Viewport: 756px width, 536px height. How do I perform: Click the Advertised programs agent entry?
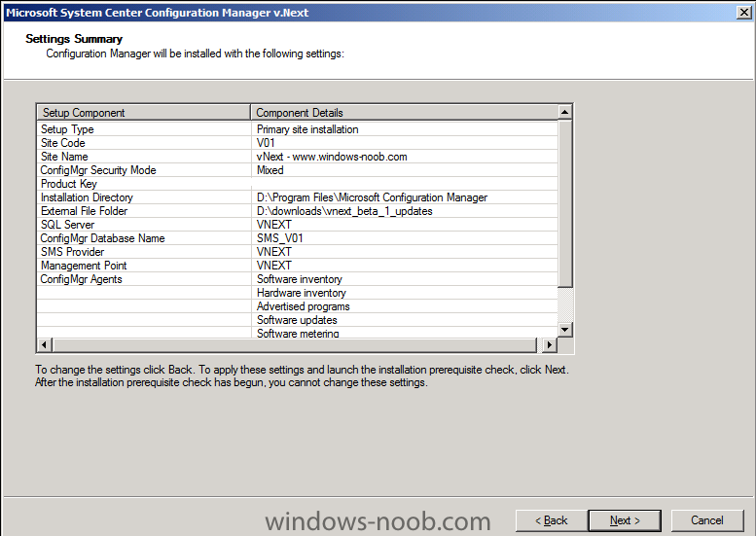[x=304, y=306]
